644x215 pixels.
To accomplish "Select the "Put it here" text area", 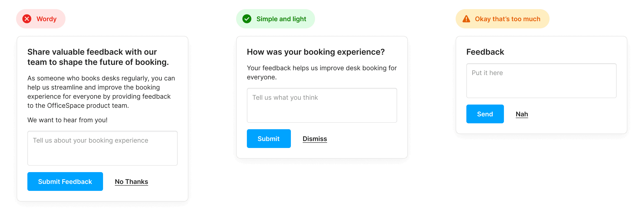I will click(541, 81).
